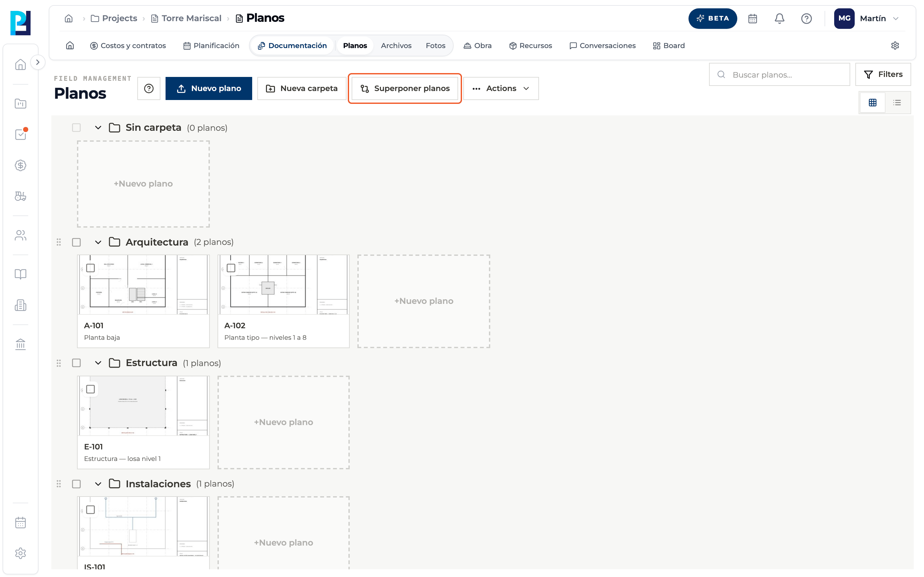Switch to list view layout

pyautogui.click(x=897, y=102)
